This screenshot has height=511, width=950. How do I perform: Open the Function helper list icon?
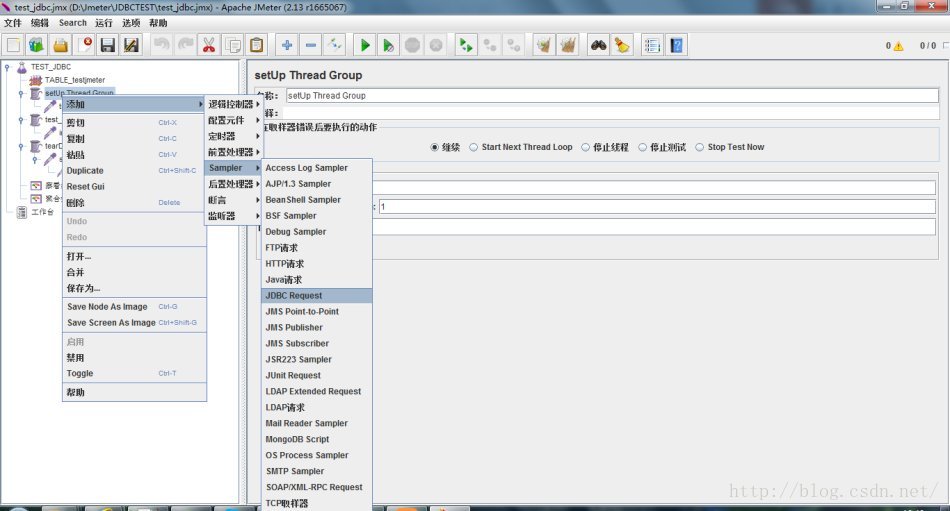point(653,45)
